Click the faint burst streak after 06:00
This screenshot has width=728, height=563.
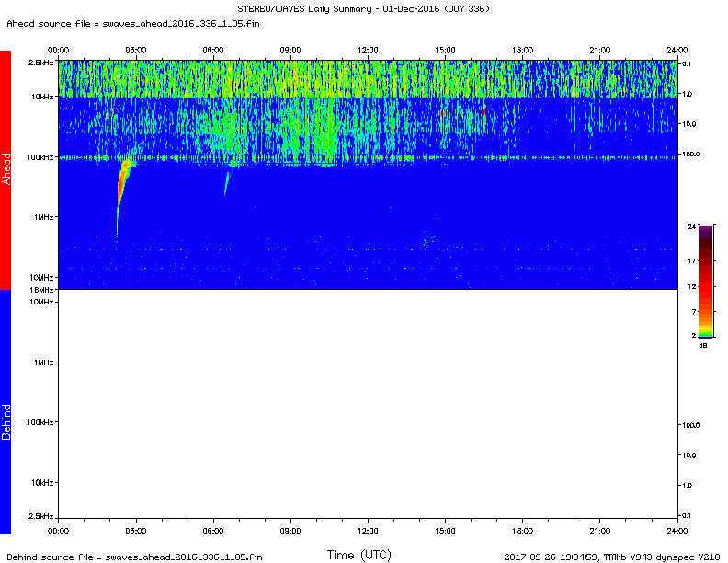pos(226,184)
